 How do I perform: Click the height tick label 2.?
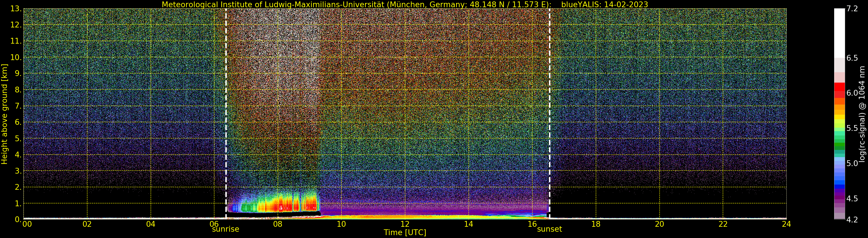18,187
